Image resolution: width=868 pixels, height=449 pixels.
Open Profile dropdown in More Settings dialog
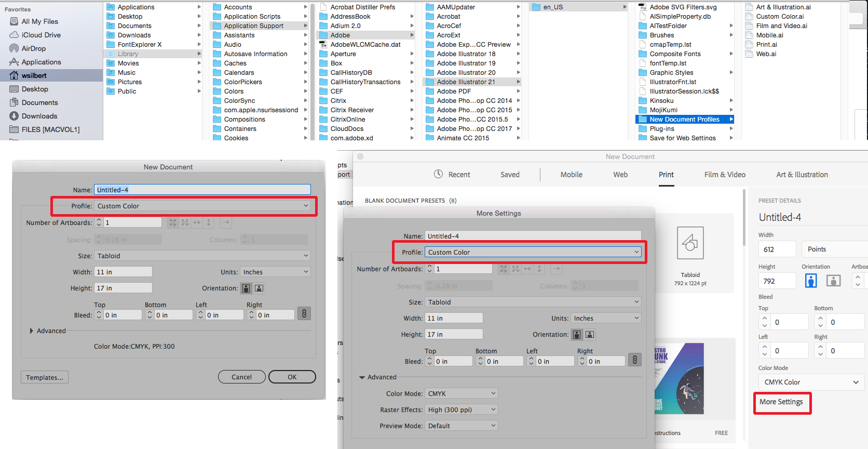[533, 252]
